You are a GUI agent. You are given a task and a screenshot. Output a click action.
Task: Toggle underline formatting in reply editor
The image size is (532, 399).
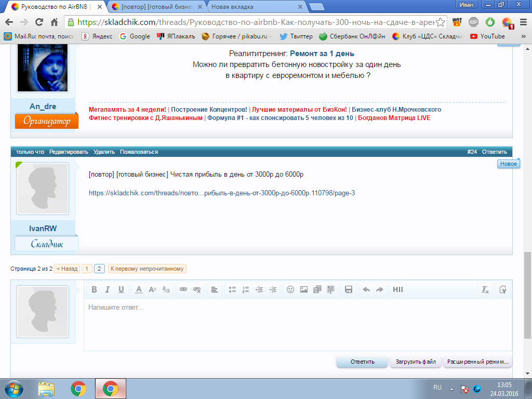point(121,289)
